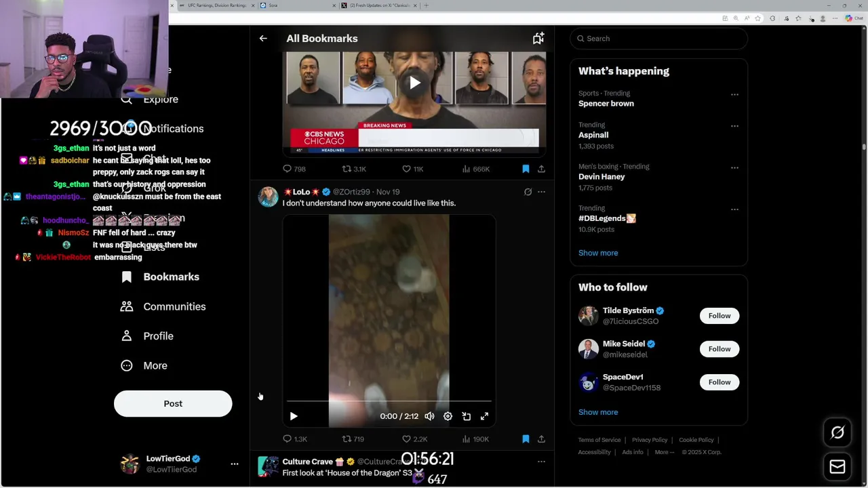Open Terms of Service link
The width and height of the screenshot is (868, 488).
coord(599,440)
